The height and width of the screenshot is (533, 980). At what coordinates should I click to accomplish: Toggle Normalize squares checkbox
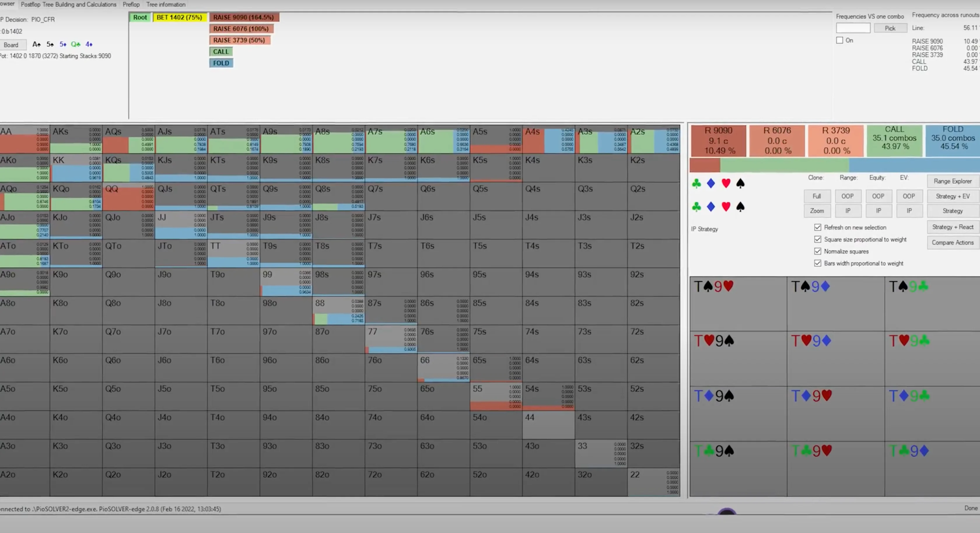pos(818,251)
